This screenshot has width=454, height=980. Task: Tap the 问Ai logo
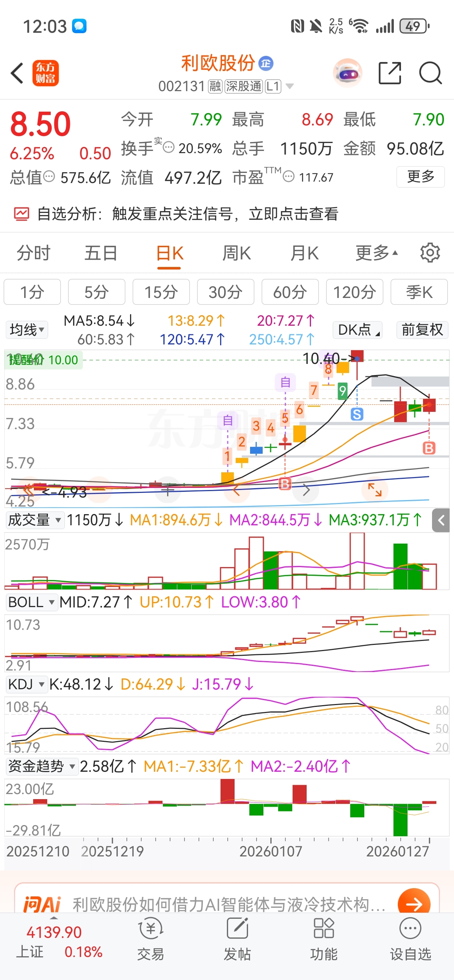point(42,905)
